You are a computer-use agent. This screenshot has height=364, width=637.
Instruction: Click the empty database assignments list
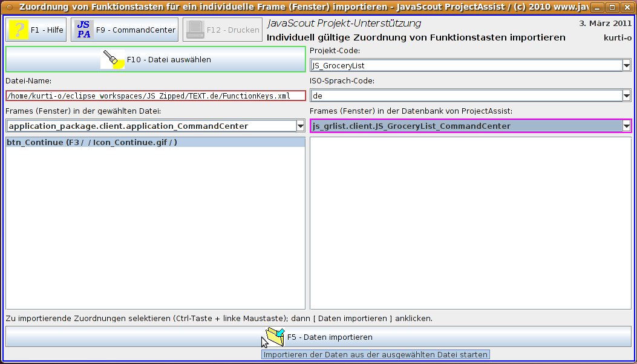pyautogui.click(x=470, y=223)
